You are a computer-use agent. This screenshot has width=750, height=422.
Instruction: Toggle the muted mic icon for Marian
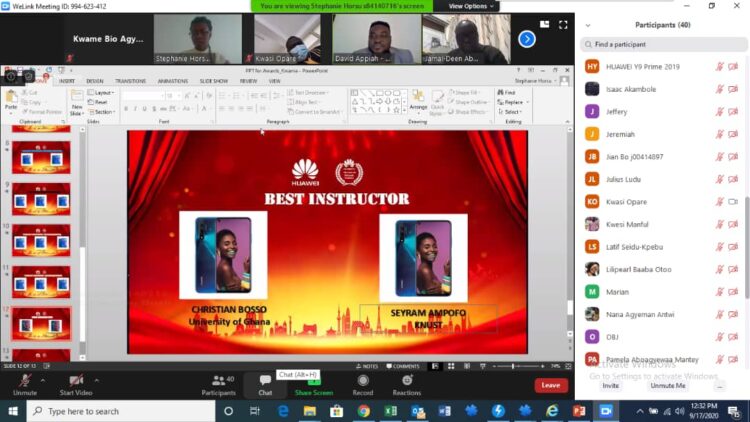tap(719, 292)
